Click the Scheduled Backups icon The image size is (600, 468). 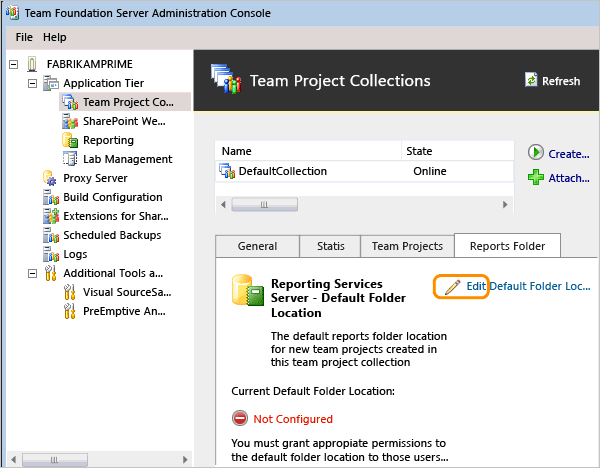[51, 235]
